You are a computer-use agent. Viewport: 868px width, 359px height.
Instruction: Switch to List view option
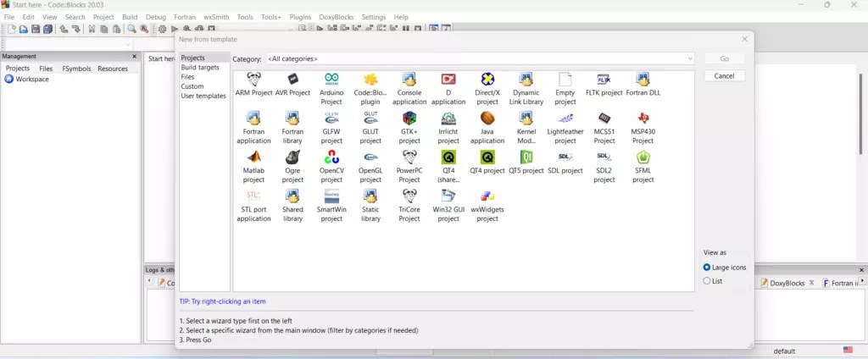point(712,281)
